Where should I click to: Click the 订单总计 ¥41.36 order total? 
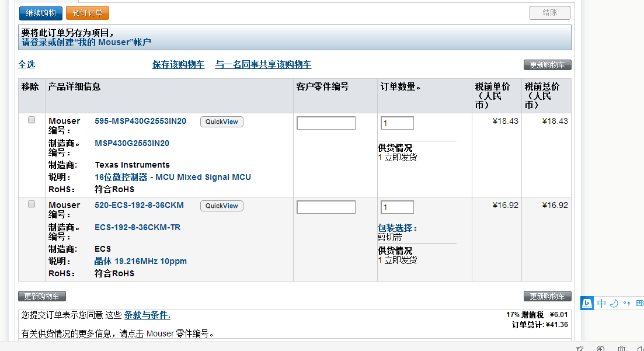point(539,325)
